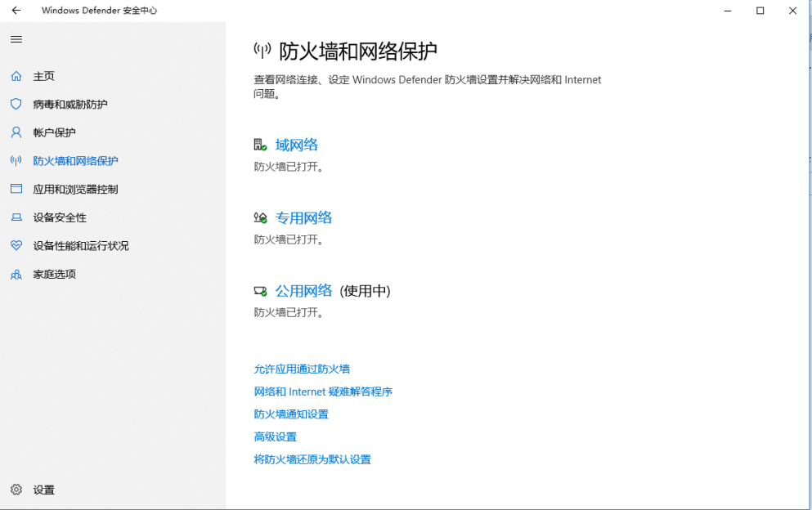Click the 防火墙已打开 status under 域网络

tap(289, 167)
